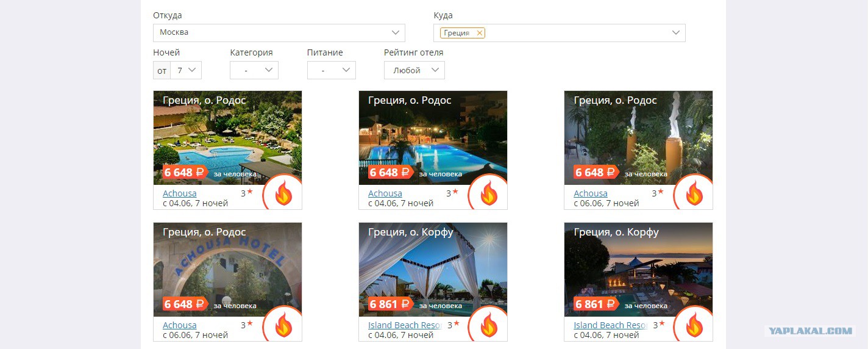The width and height of the screenshot is (868, 349).
Task: Open the Island Beach Resort link on the curtains card
Action: click(x=405, y=325)
